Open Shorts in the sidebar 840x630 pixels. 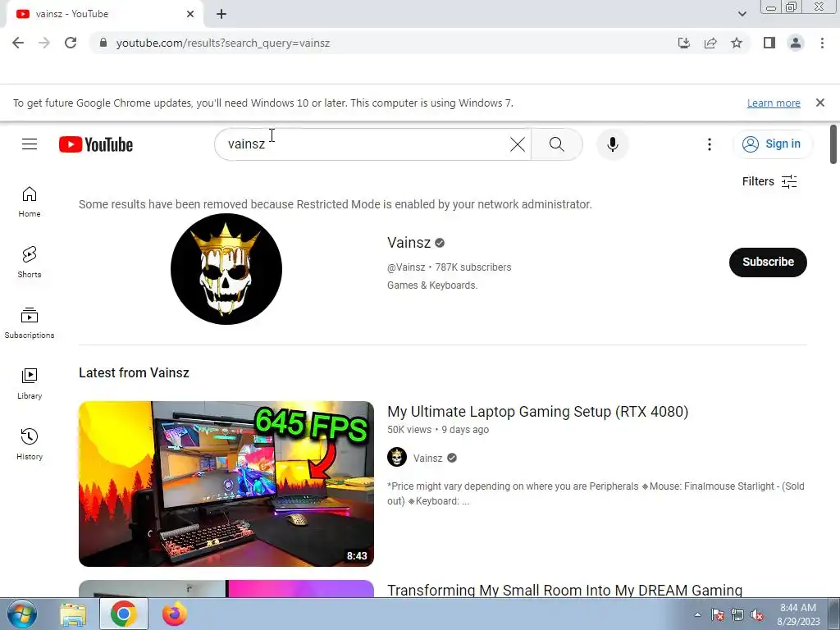click(30, 262)
